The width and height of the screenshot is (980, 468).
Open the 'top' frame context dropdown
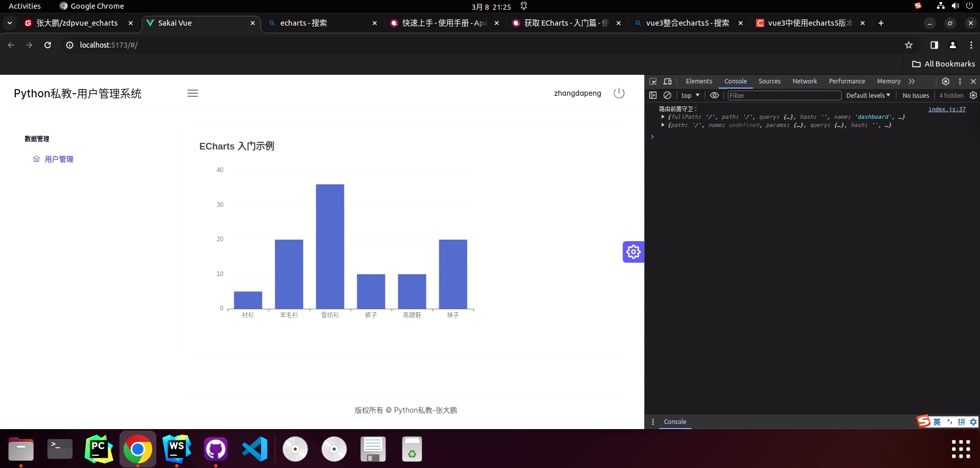(x=690, y=95)
